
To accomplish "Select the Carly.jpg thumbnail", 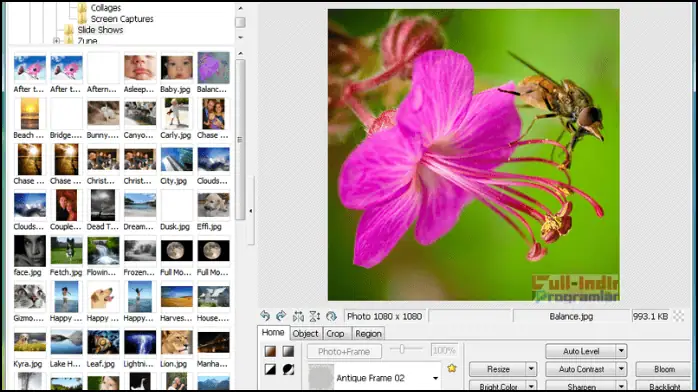I will 177,114.
